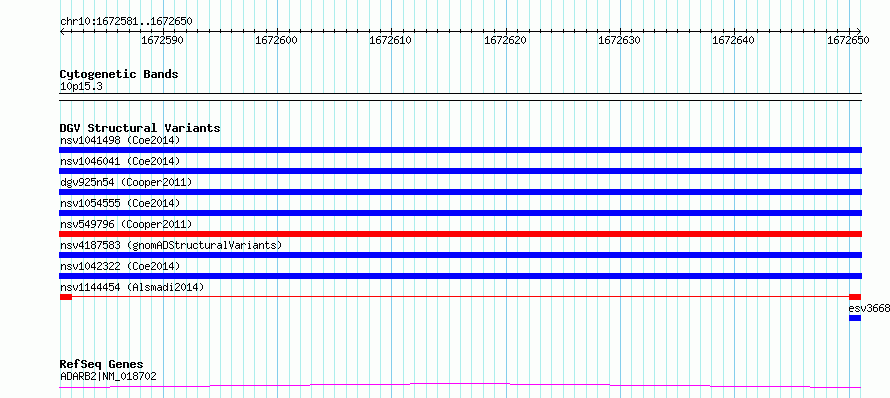Open the esv3668 variant label
Image resolution: width=890 pixels, height=398 pixels.
(x=869, y=308)
